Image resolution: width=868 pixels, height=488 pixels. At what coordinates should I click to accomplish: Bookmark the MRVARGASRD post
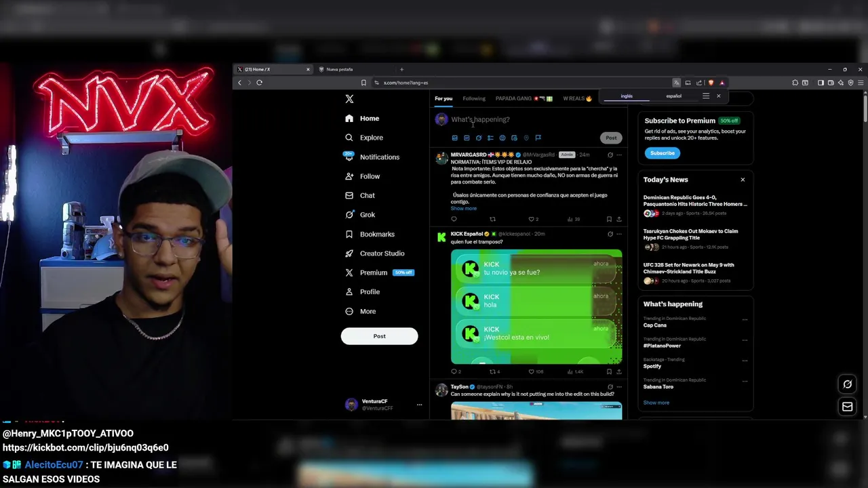point(609,220)
